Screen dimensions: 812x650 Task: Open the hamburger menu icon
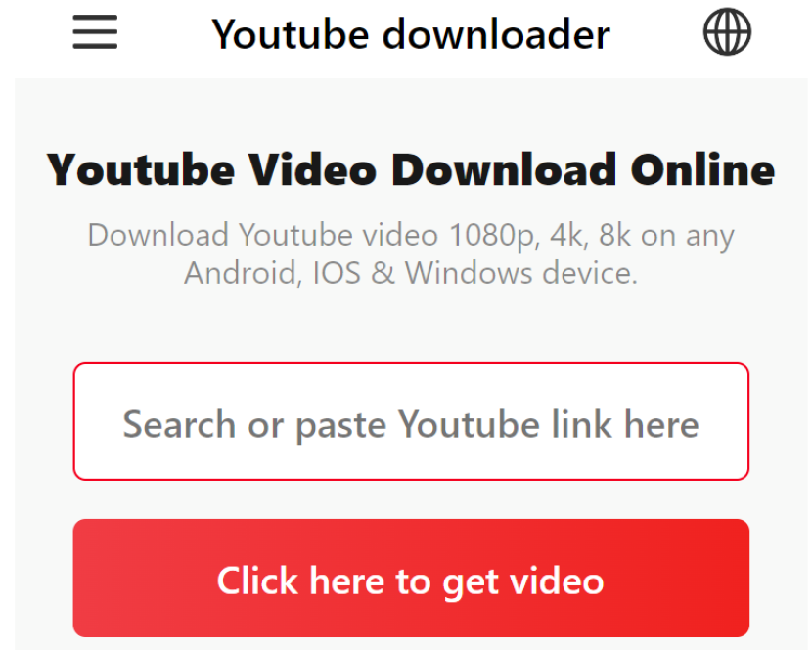95,32
